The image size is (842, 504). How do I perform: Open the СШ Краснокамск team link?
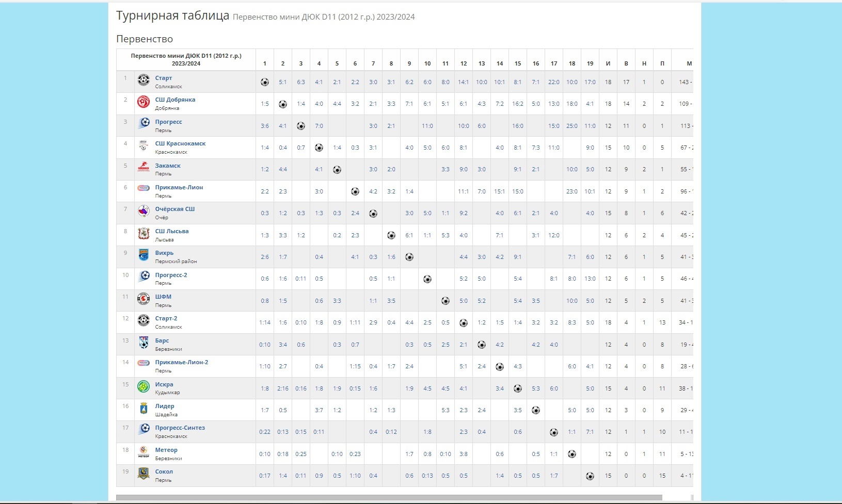[x=180, y=143]
